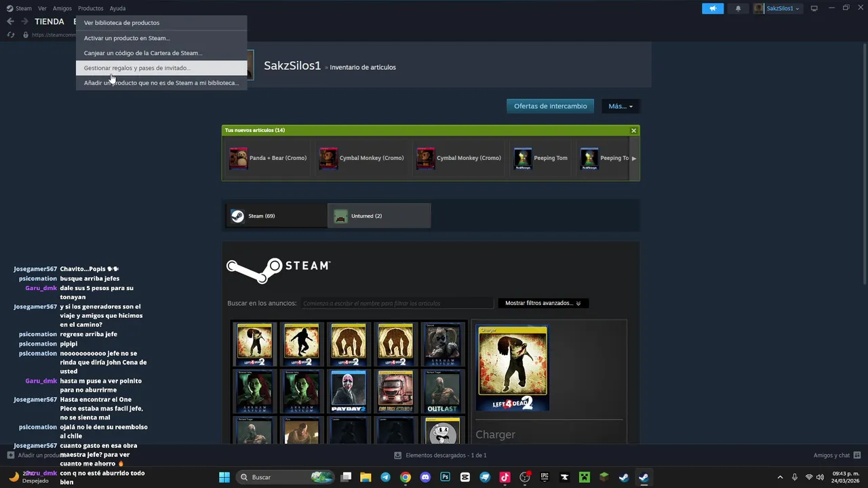Expand Mostrar filtros avanzados
The width and height of the screenshot is (868, 488).
tap(543, 303)
